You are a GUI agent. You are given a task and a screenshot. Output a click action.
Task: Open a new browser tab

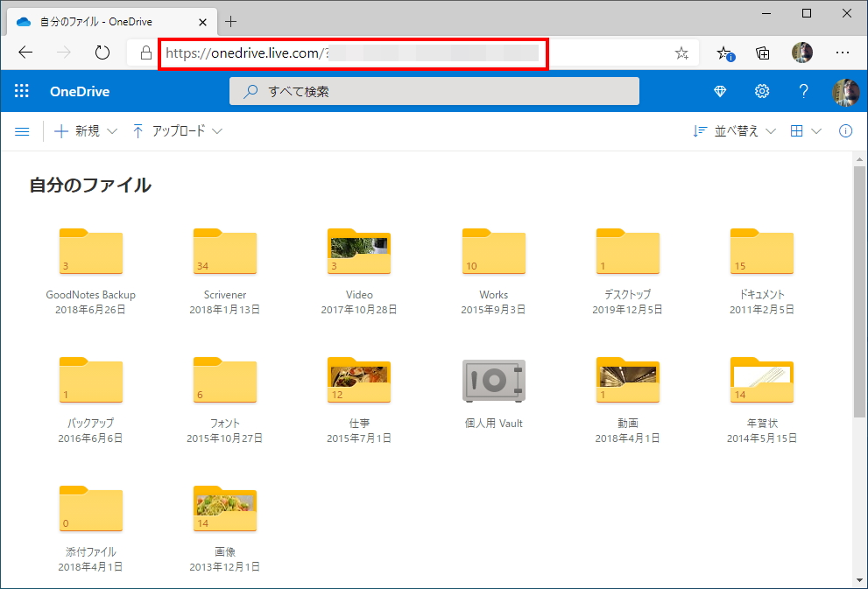click(x=231, y=21)
